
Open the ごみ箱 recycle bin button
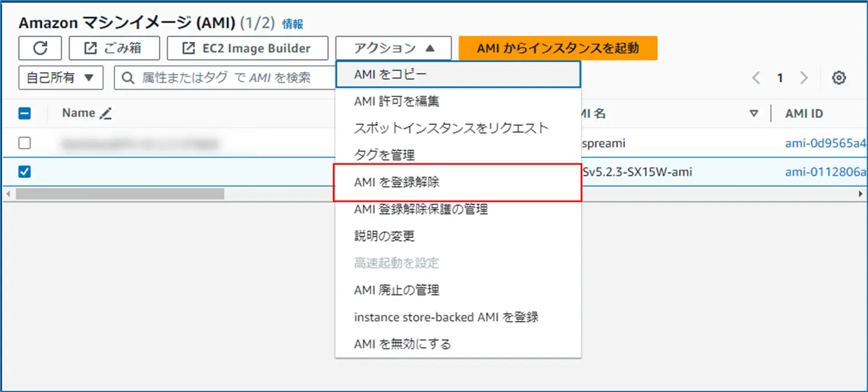coord(114,48)
